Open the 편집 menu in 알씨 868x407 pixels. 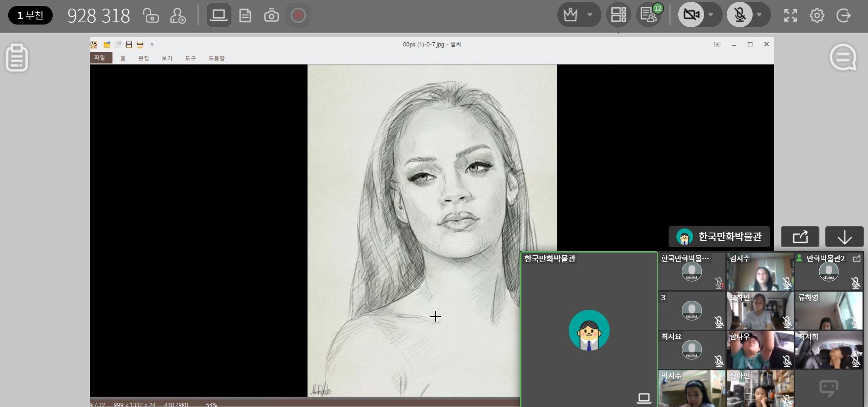pyautogui.click(x=144, y=58)
